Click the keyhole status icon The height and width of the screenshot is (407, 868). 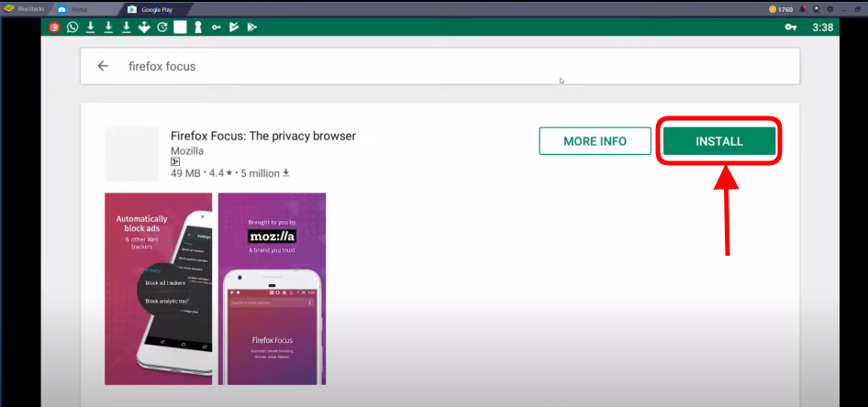click(198, 27)
